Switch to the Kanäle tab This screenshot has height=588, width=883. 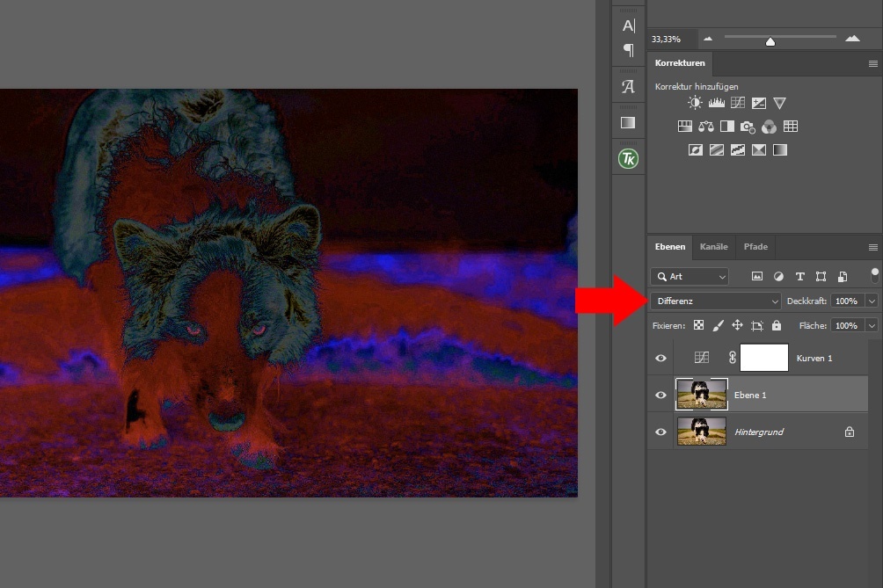[x=713, y=247]
